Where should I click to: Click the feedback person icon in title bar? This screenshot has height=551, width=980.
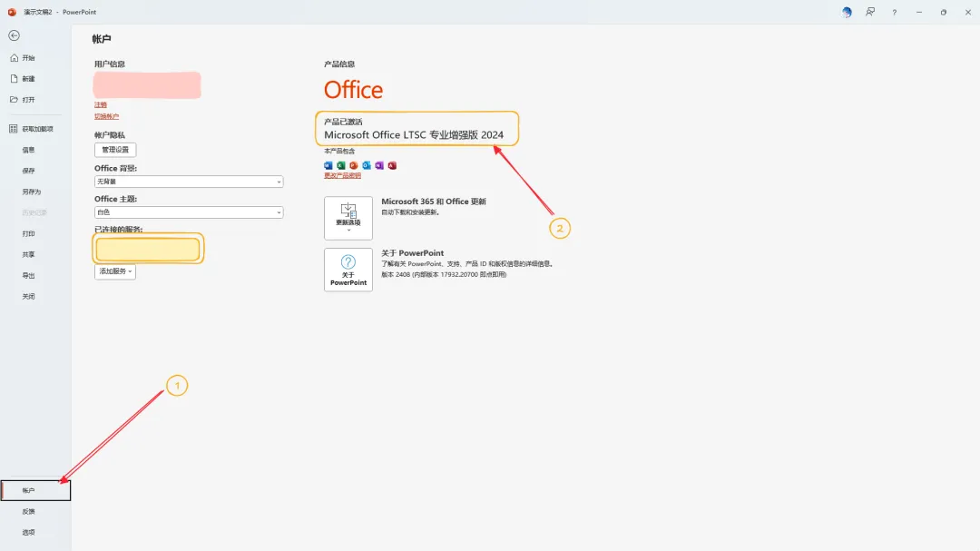(870, 12)
